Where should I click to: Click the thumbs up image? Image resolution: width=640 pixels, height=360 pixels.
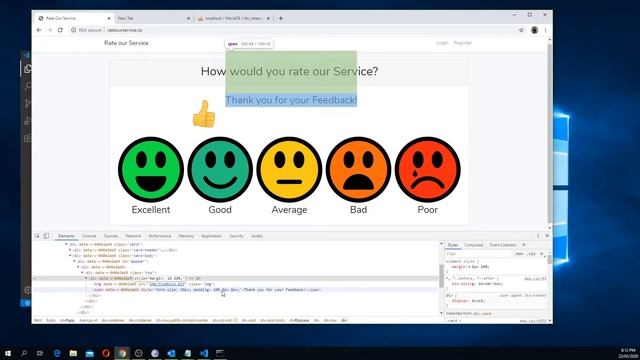point(204,114)
